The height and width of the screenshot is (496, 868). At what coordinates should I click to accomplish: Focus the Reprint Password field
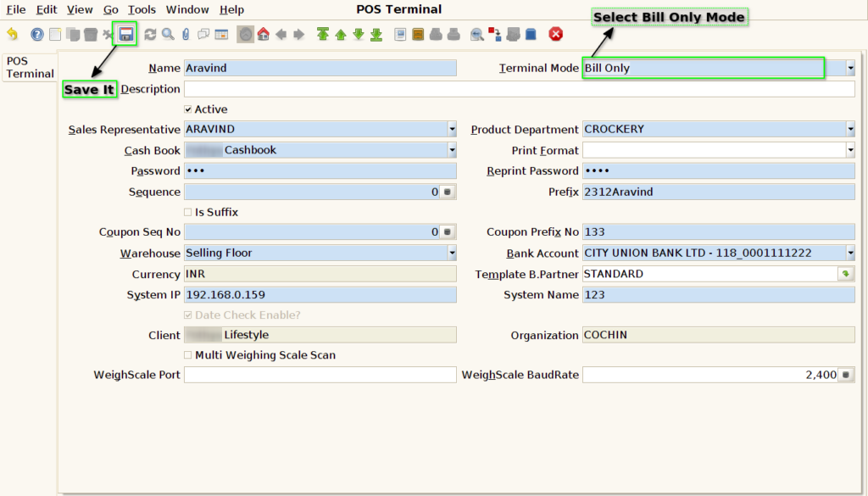719,171
